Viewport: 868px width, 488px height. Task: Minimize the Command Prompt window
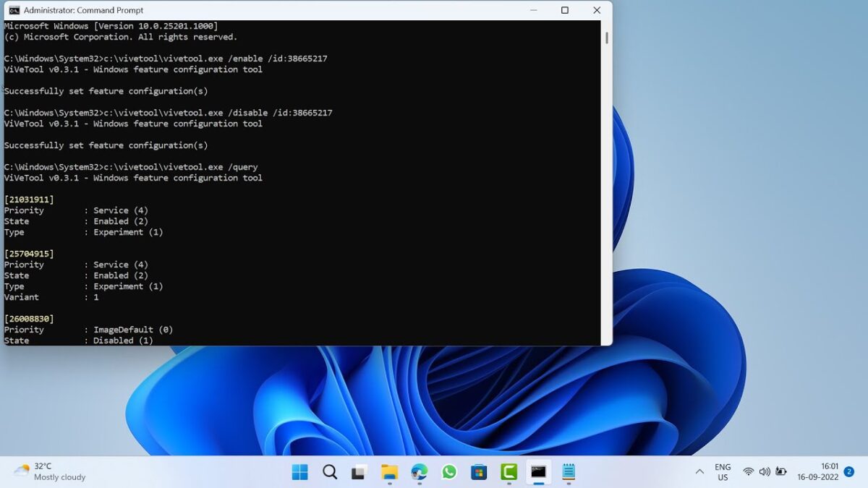(533, 10)
